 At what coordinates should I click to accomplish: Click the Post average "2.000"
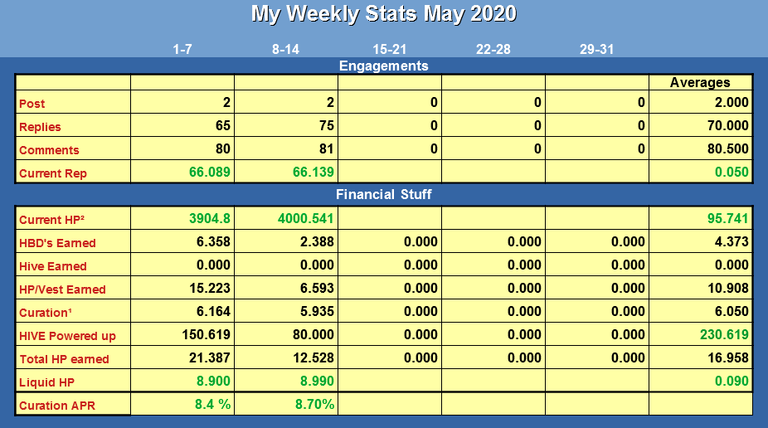(x=731, y=102)
